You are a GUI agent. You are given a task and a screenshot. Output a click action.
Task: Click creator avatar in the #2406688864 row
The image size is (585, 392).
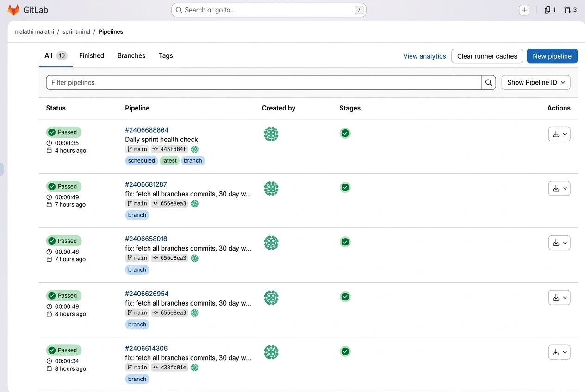[x=271, y=134]
